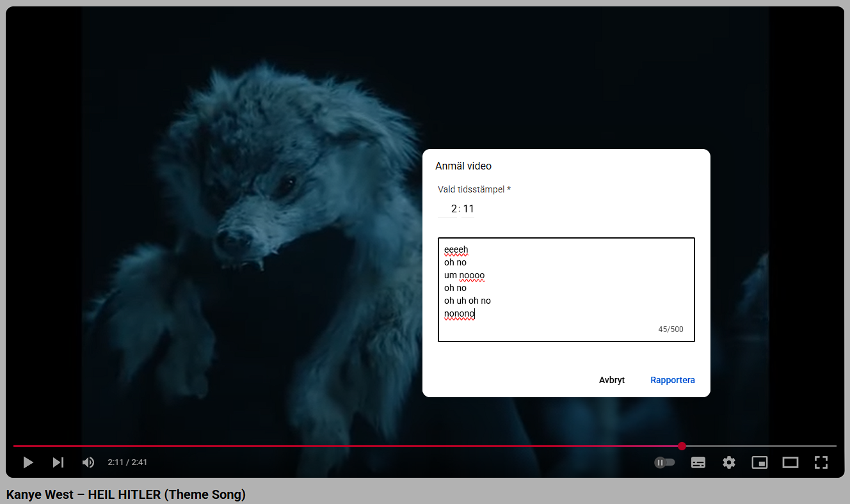Click the seconds field showing 11
The width and height of the screenshot is (850, 504).
(x=468, y=209)
